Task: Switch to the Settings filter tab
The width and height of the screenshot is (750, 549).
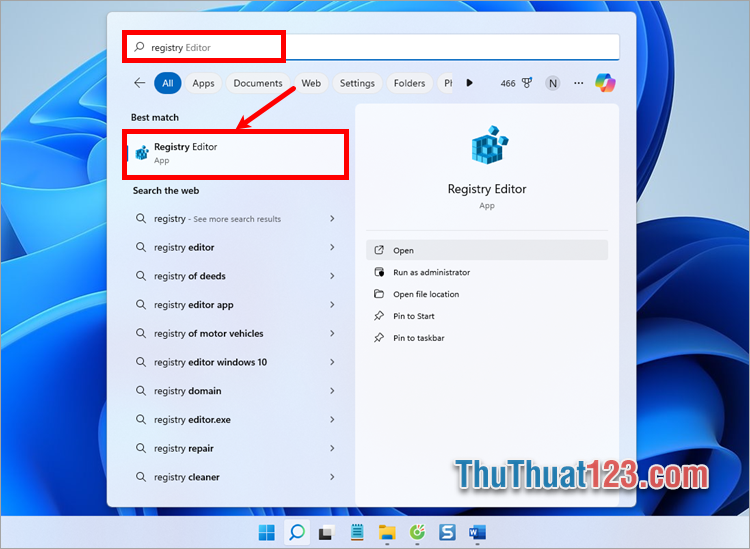Action: pos(357,83)
